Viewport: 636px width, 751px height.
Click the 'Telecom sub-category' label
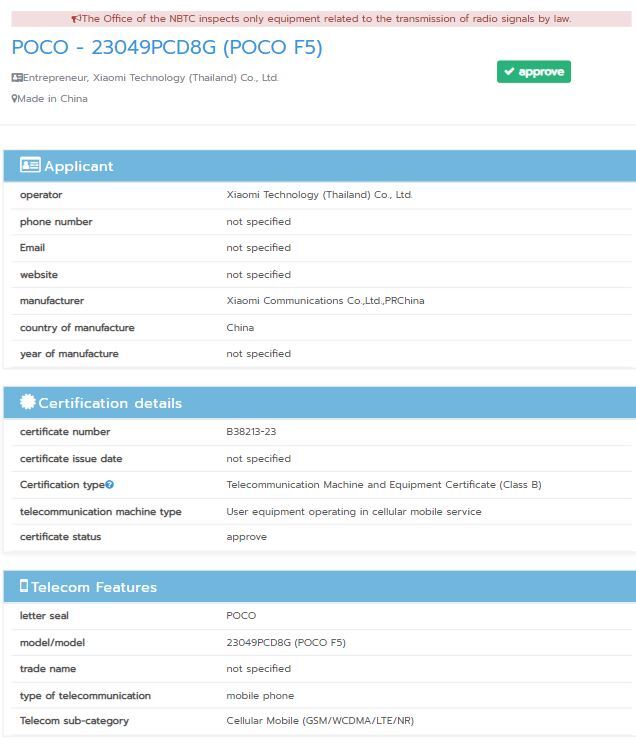pyautogui.click(x=74, y=721)
